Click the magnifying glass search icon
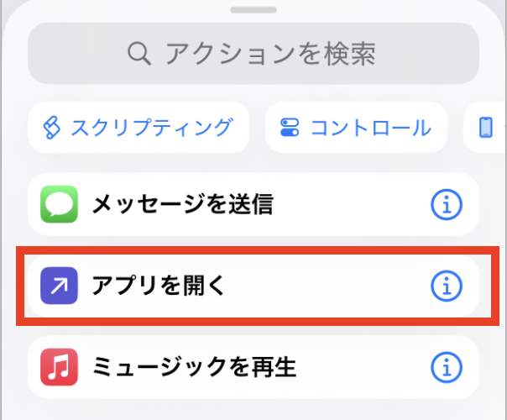This screenshot has width=507, height=420. pos(139,54)
